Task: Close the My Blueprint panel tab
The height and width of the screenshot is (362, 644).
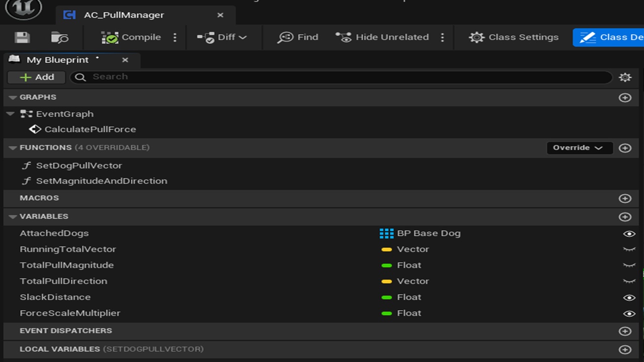Action: 125,60
